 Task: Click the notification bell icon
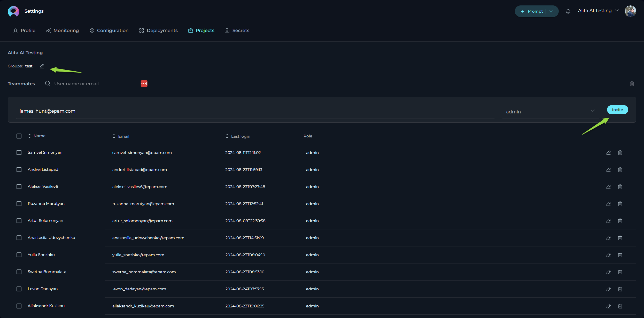pos(568,11)
